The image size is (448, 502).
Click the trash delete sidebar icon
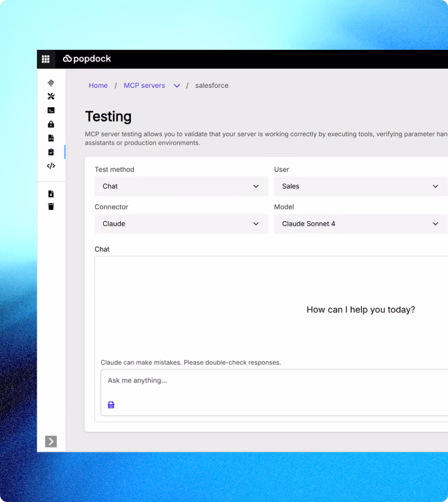pyautogui.click(x=51, y=207)
